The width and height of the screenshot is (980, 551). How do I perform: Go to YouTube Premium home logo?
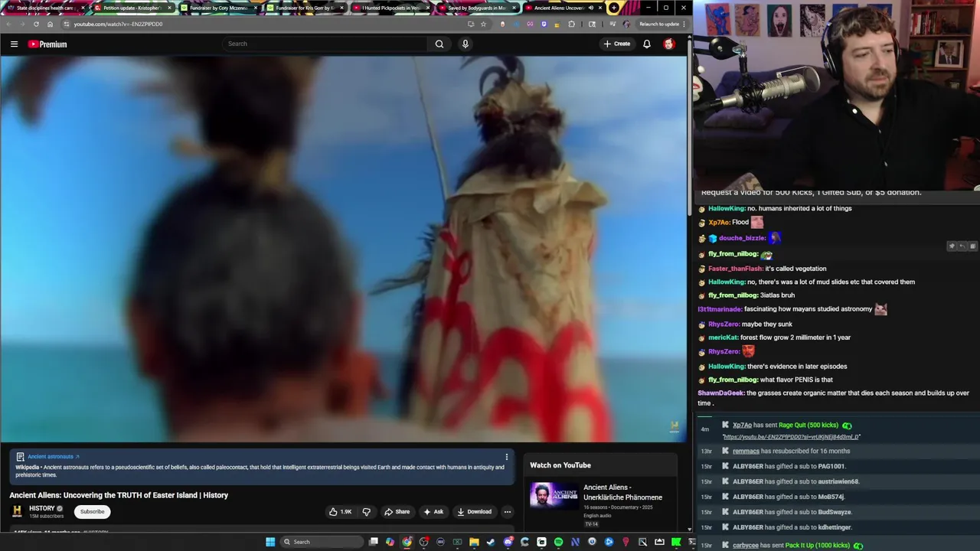47,44
